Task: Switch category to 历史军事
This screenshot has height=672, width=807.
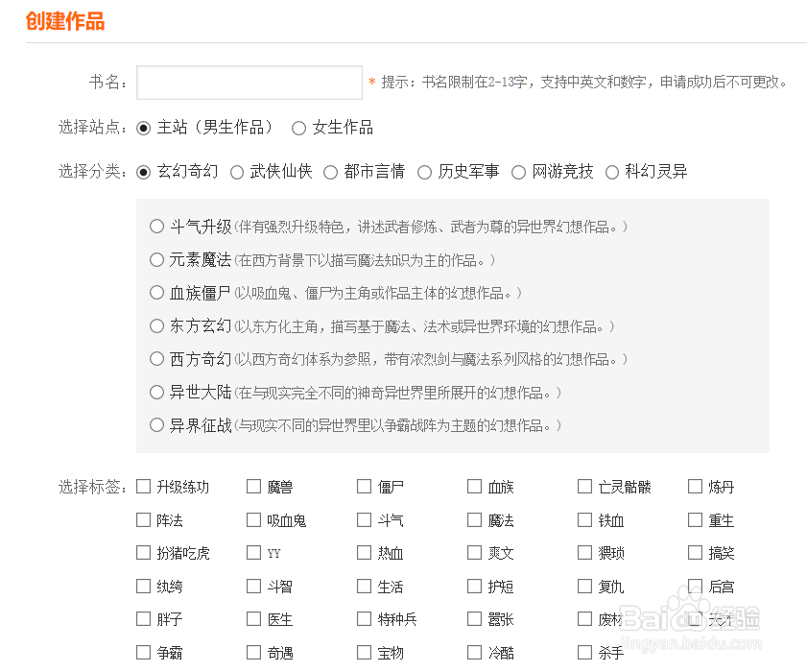Action: coord(425,172)
